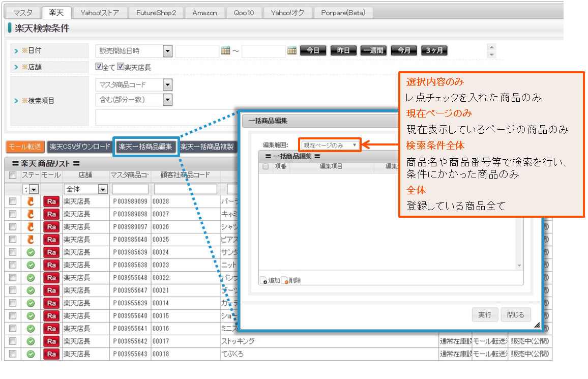Click the Ra mall icon in row 00028

point(51,201)
